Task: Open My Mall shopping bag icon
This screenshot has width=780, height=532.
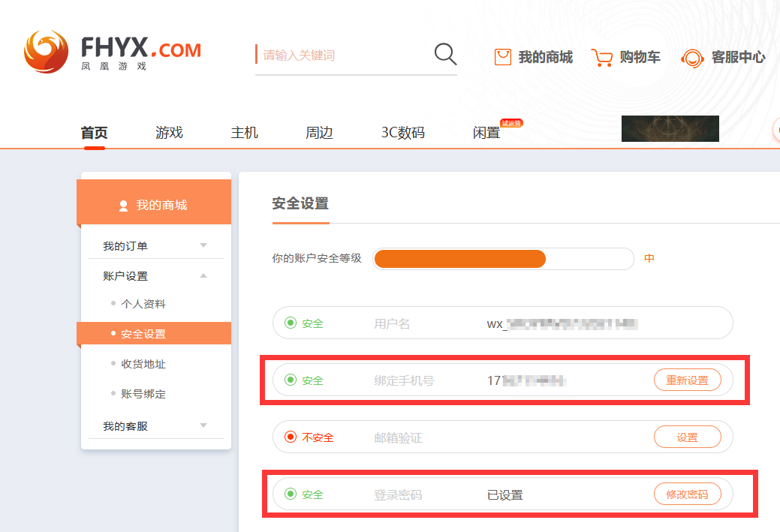Action: pyautogui.click(x=503, y=57)
